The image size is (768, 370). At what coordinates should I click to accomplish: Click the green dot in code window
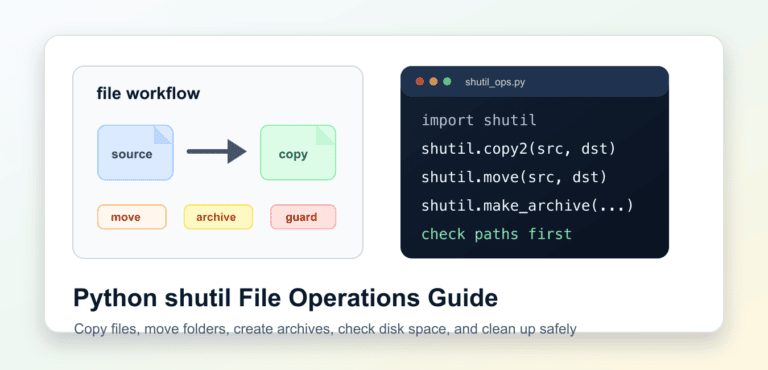point(447,81)
